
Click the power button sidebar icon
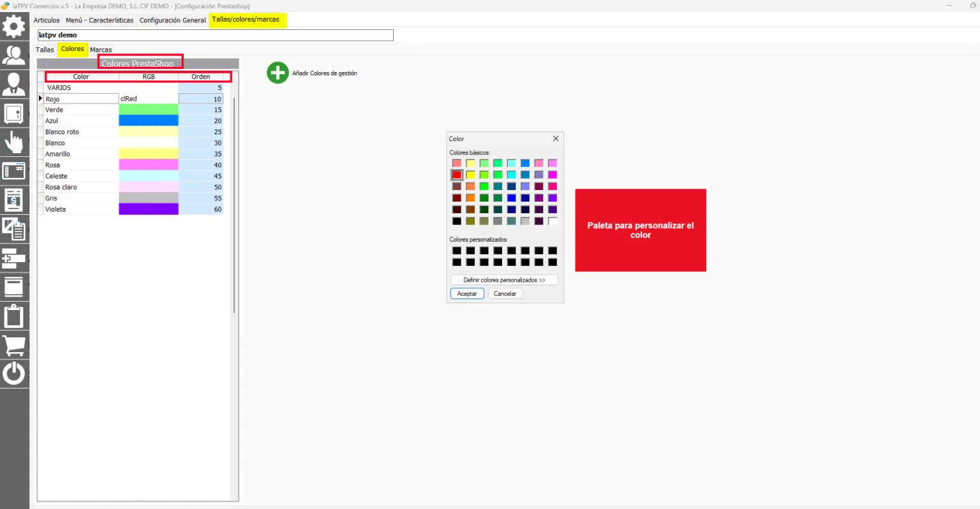click(14, 374)
